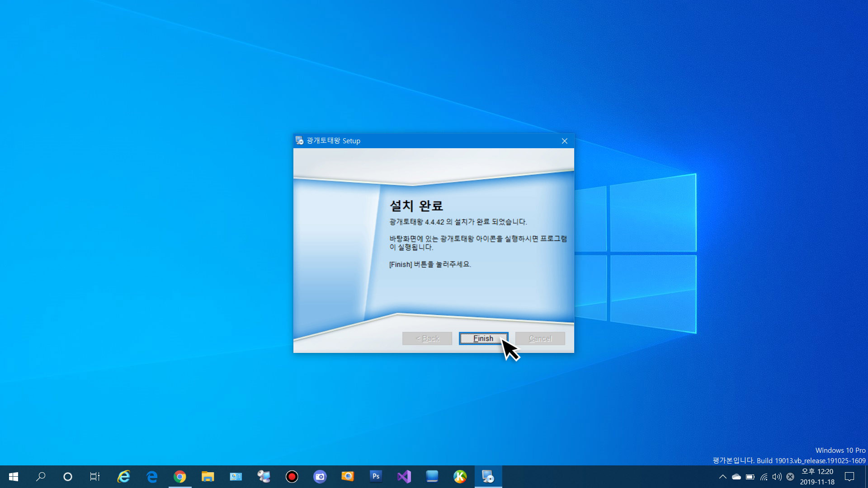Switch to Google Chrome in taskbar
This screenshot has width=868, height=488.
point(180,477)
